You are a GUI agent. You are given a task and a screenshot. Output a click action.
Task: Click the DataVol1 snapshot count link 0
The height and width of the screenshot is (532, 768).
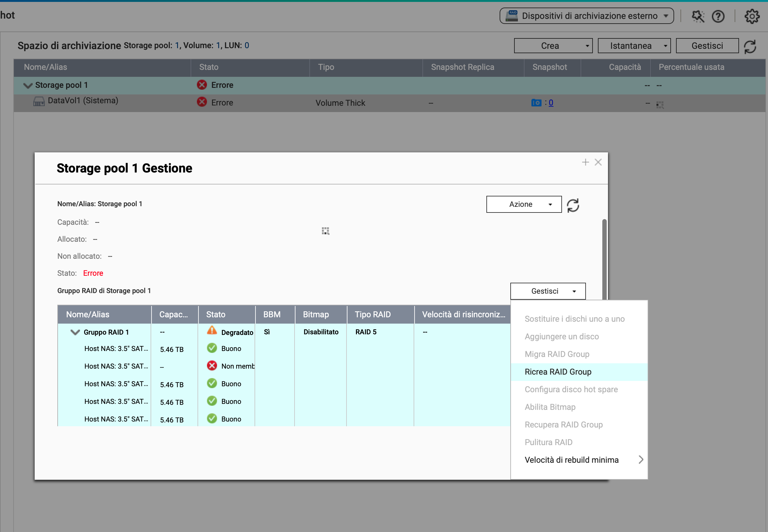point(551,103)
